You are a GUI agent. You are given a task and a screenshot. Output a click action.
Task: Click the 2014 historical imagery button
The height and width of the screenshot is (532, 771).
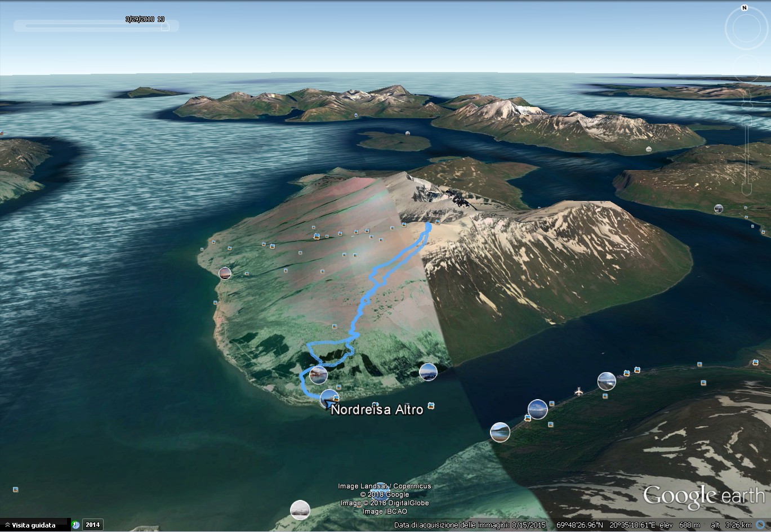point(93,525)
